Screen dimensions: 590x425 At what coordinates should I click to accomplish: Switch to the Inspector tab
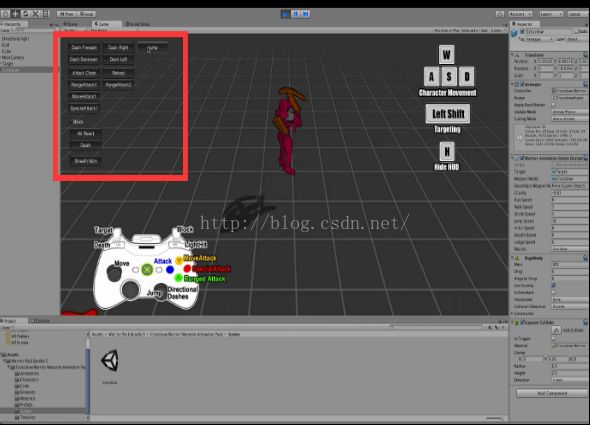coord(525,24)
